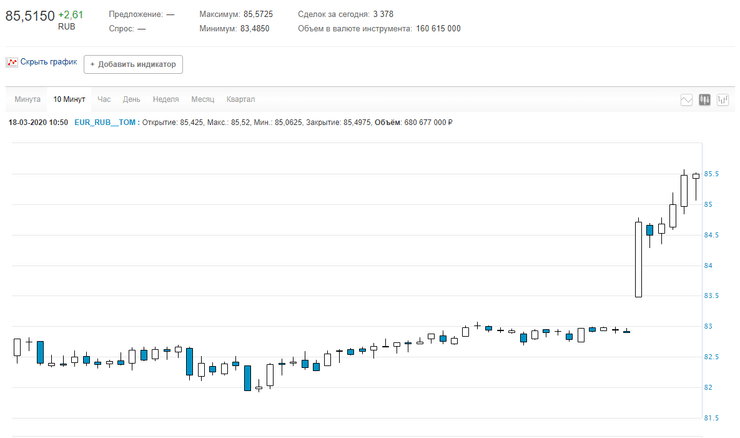Open the Месяц timeframe tab
This screenshot has width=740, height=438.
(x=203, y=100)
